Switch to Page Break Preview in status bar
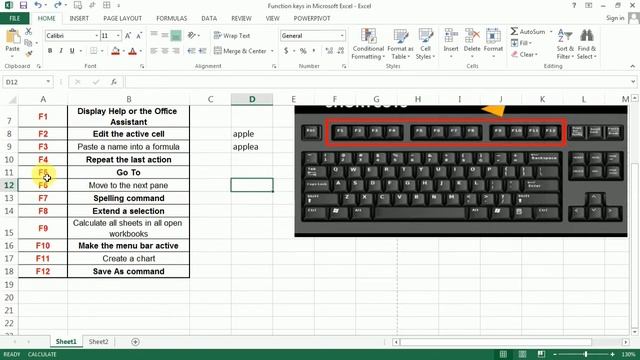 pyautogui.click(x=541, y=354)
